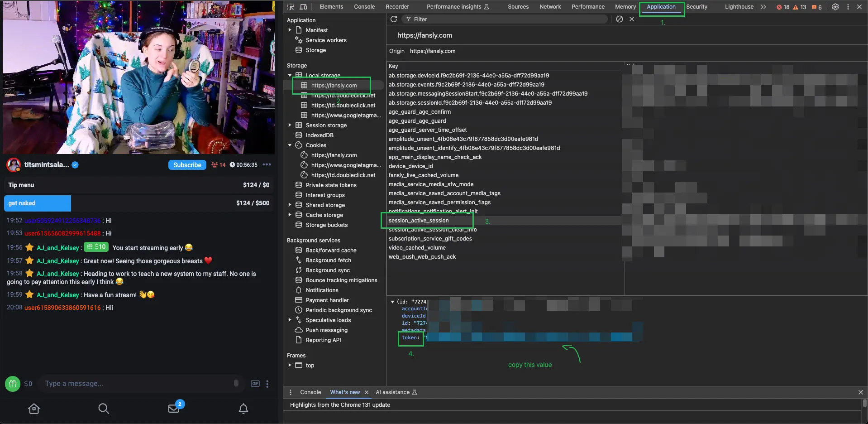Expand Shared storage tree
The height and width of the screenshot is (424, 868).
click(290, 205)
